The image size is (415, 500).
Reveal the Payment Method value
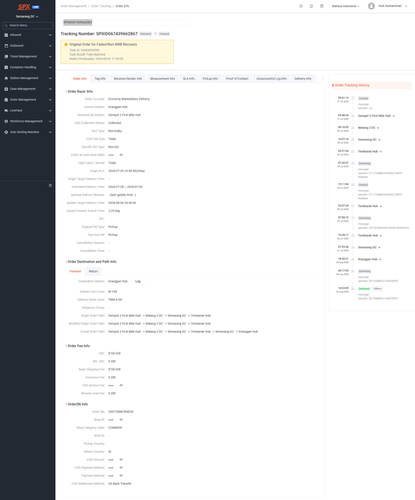121,476
